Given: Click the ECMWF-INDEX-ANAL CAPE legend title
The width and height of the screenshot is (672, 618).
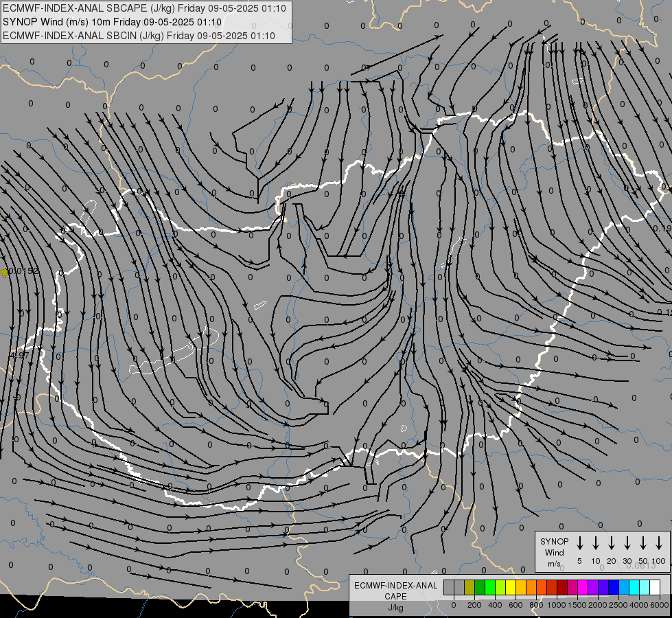Looking at the screenshot, I should [x=395, y=591].
